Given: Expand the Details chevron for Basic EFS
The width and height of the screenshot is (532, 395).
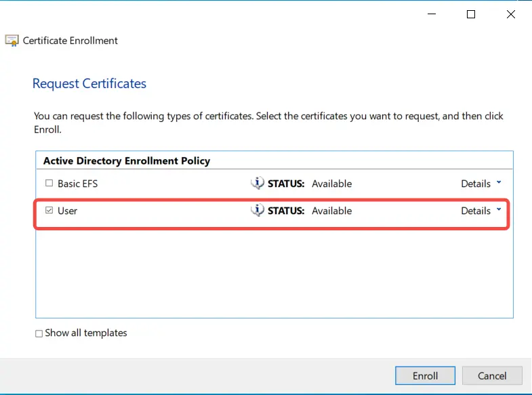Looking at the screenshot, I should tap(499, 182).
